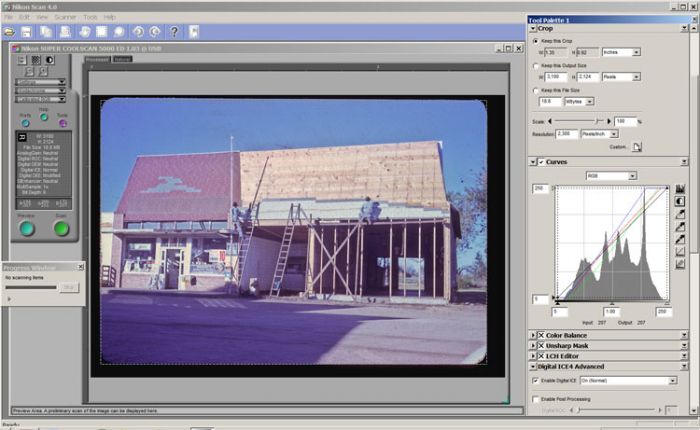Open the Digital ICE mode On (Normal) dropdown
700x430 pixels.
(x=628, y=381)
